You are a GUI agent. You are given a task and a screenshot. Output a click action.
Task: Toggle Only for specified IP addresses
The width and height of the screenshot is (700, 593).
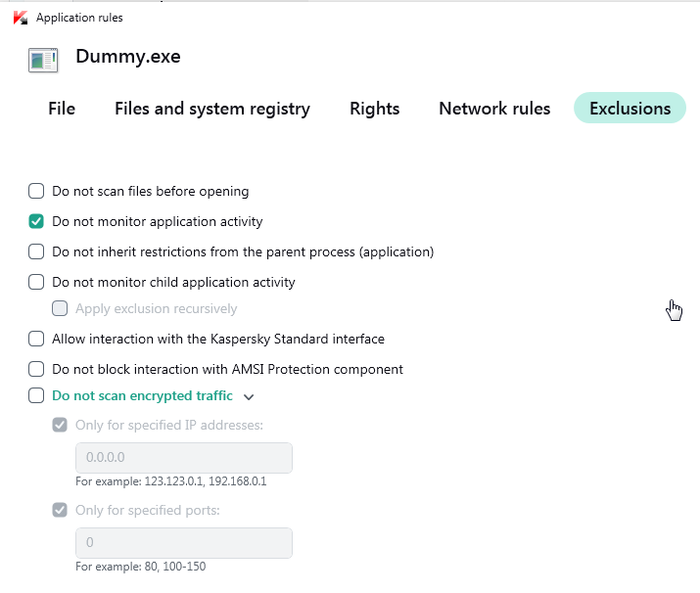[x=60, y=425]
